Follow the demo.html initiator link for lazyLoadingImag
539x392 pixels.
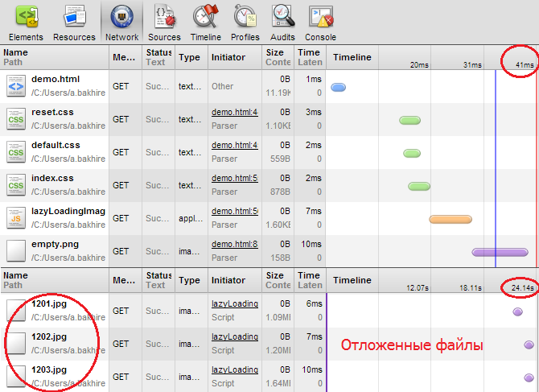235,211
